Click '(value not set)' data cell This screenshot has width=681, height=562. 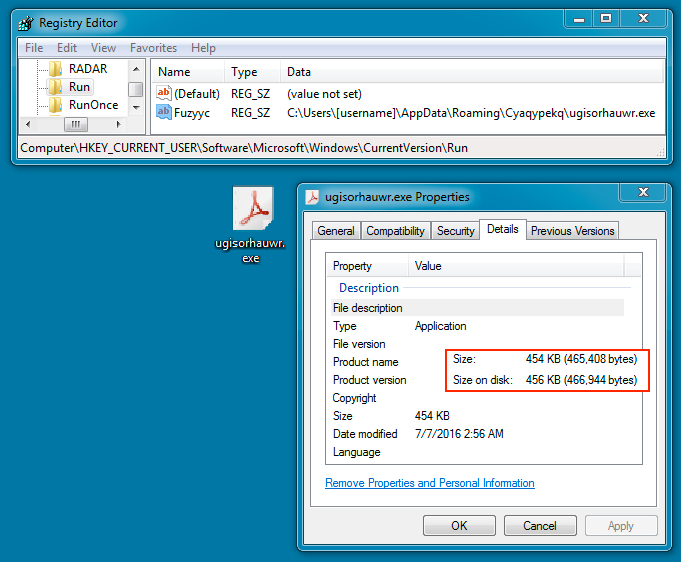tap(324, 94)
